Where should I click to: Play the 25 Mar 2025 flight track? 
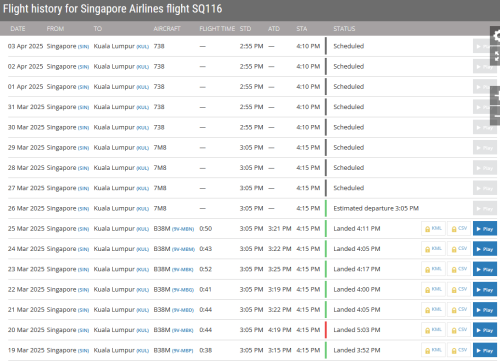tap(485, 229)
